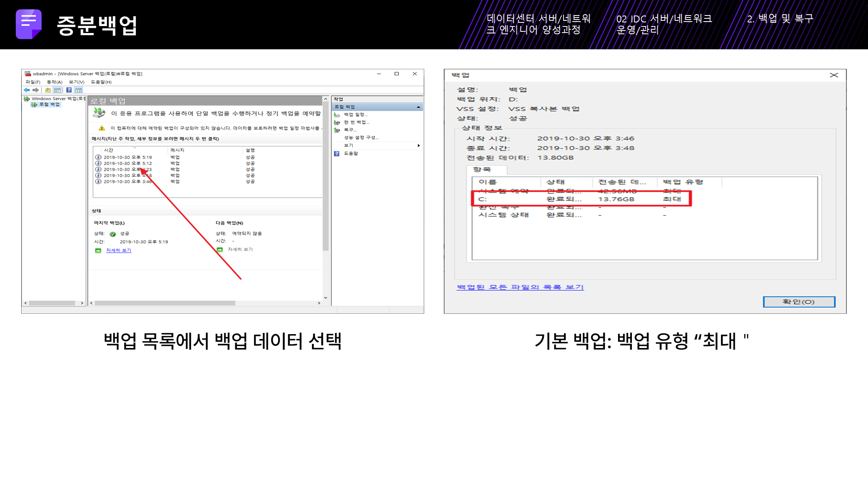Image resolution: width=868 pixels, height=489 pixels.
Task: Open the 도움말 help item in the actions pane
Action: point(351,154)
